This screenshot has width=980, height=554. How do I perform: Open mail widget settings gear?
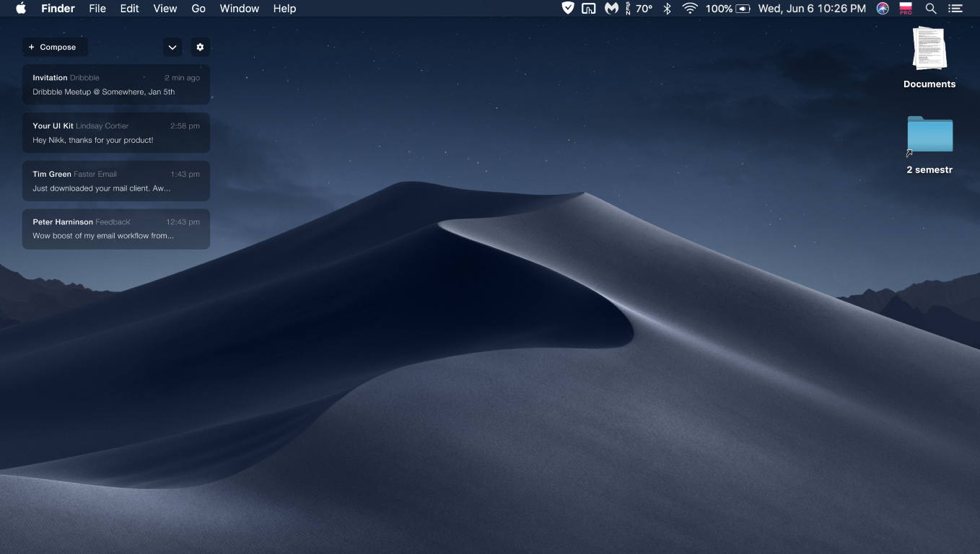200,47
